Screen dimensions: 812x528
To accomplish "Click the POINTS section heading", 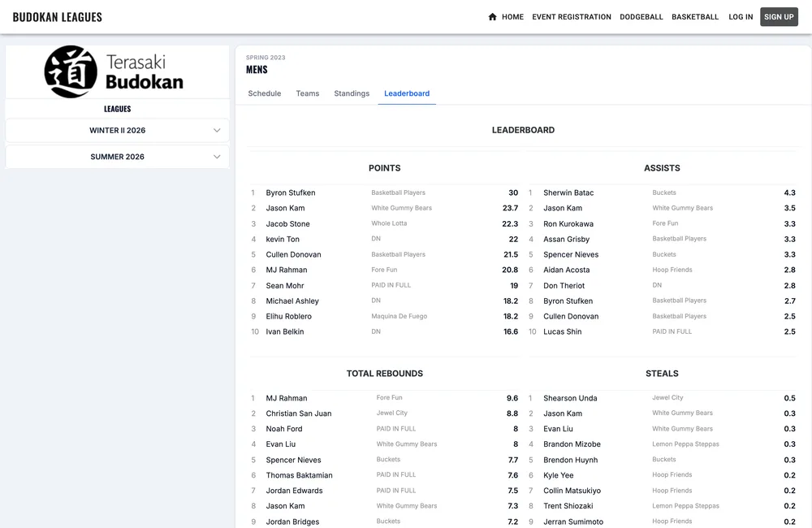I will [x=385, y=168].
